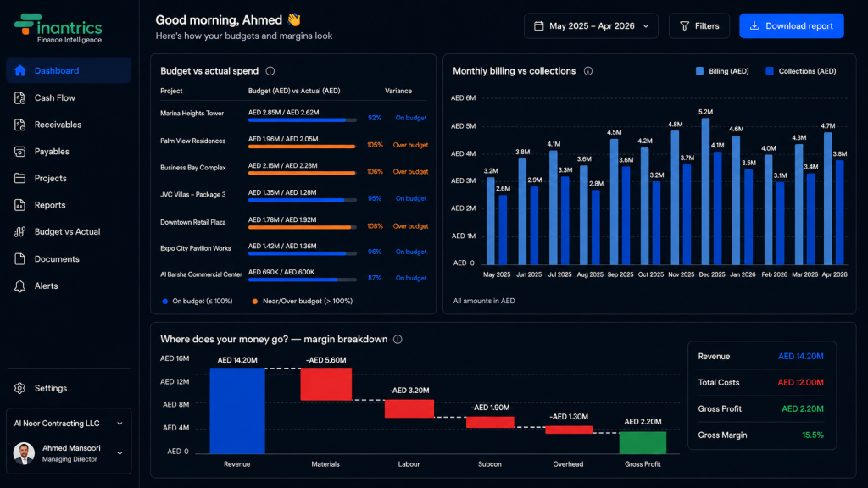Open the Cash Flow sidebar icon
The image size is (868, 488).
pos(20,98)
